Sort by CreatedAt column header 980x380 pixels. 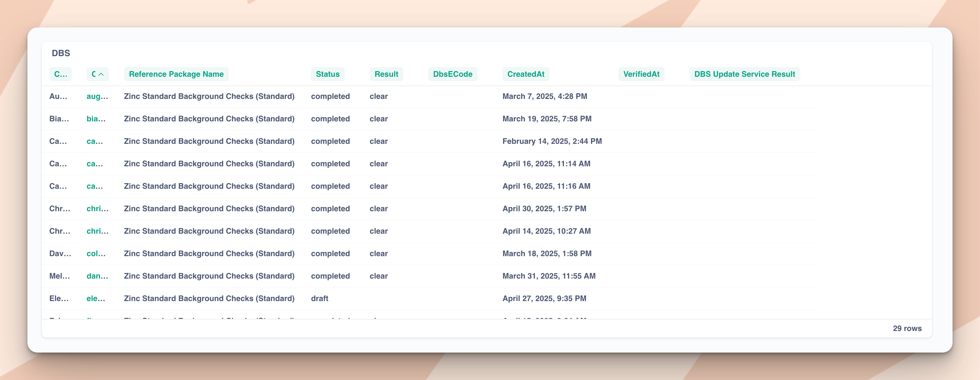click(526, 74)
